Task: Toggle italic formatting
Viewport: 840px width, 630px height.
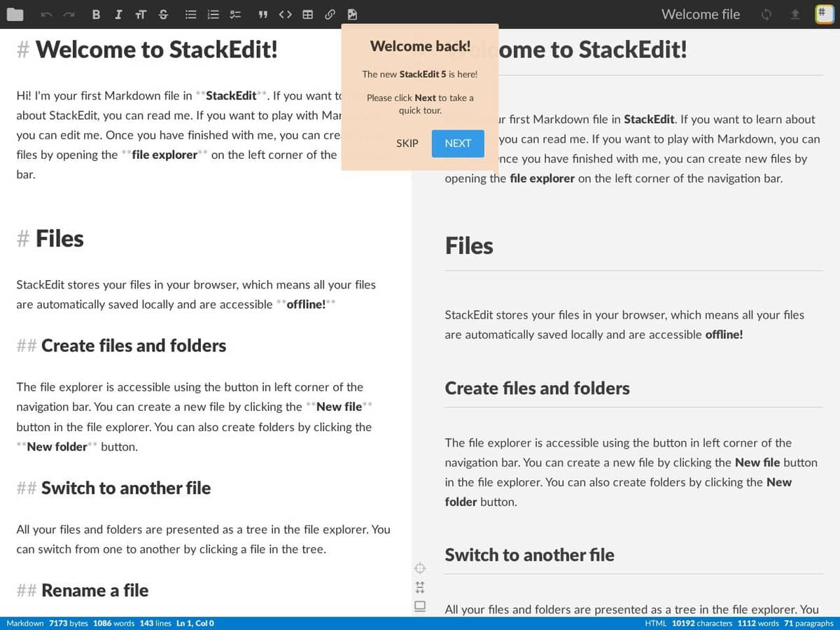Action: coord(118,14)
